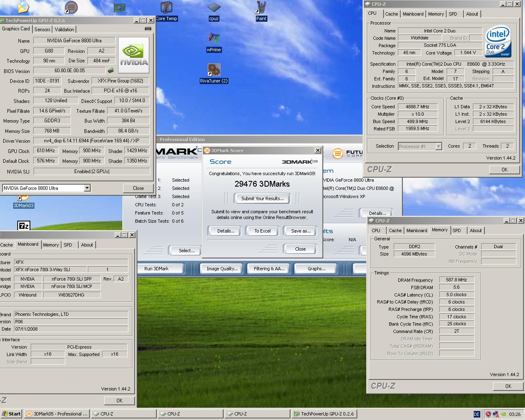525x420 pixels.
Task: Click OK in CPU-Z processor window
Action: 504,169
